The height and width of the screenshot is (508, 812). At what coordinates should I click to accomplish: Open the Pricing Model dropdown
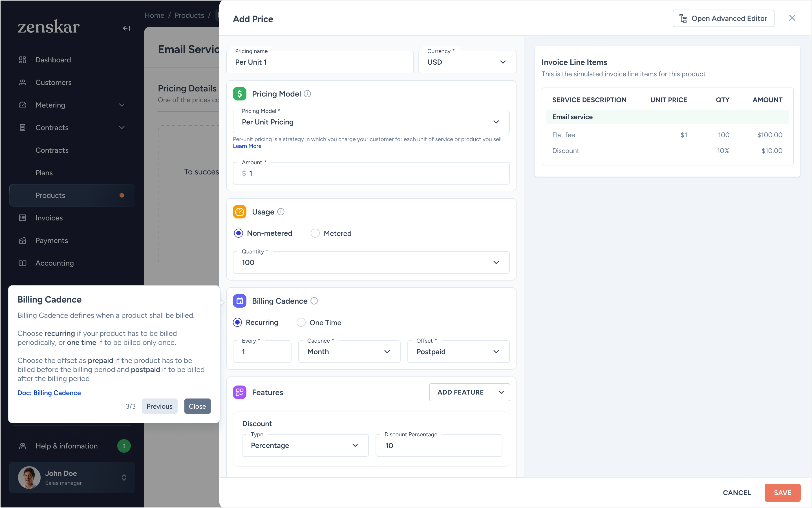point(371,122)
